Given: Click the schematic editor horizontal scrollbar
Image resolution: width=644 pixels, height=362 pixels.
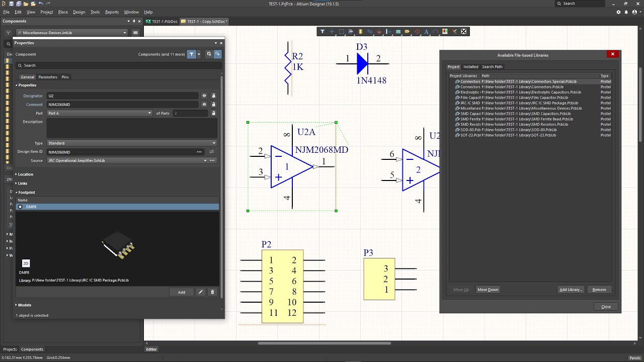Looking at the screenshot, I should pos(325,343).
